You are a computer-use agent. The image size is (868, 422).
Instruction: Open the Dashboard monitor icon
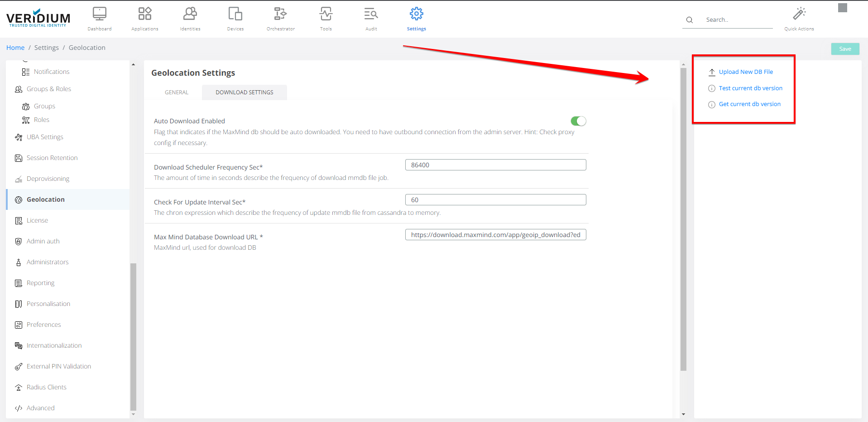click(x=100, y=14)
